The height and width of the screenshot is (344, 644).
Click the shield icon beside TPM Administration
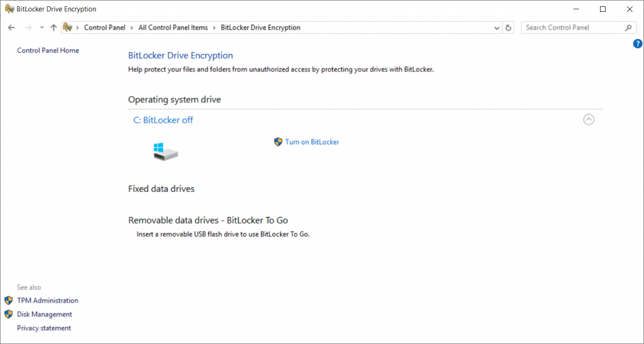[x=9, y=301]
